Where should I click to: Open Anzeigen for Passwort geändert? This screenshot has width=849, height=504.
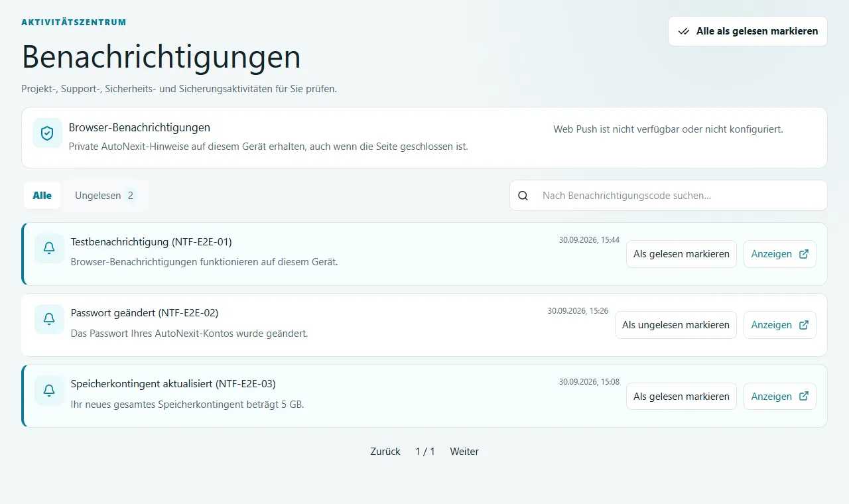pyautogui.click(x=780, y=325)
